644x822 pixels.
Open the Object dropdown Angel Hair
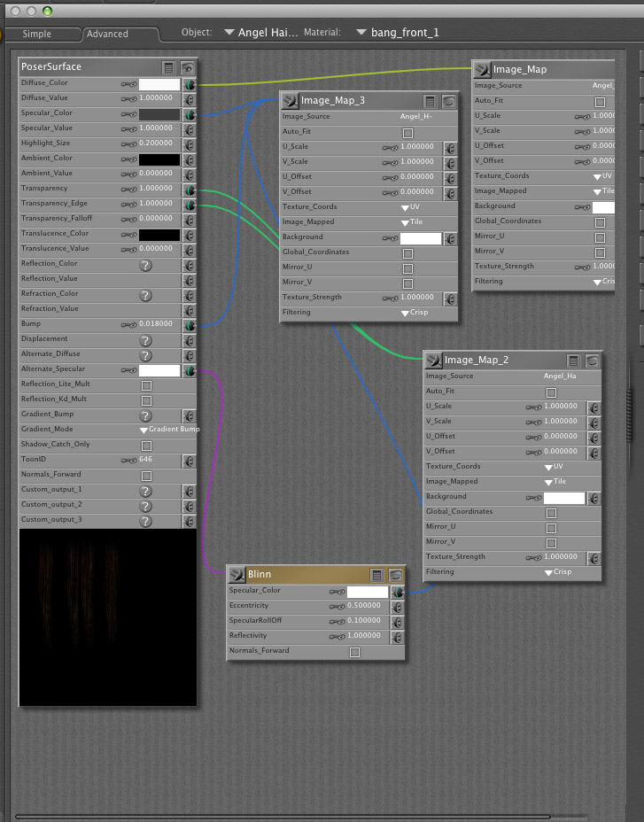click(x=261, y=33)
